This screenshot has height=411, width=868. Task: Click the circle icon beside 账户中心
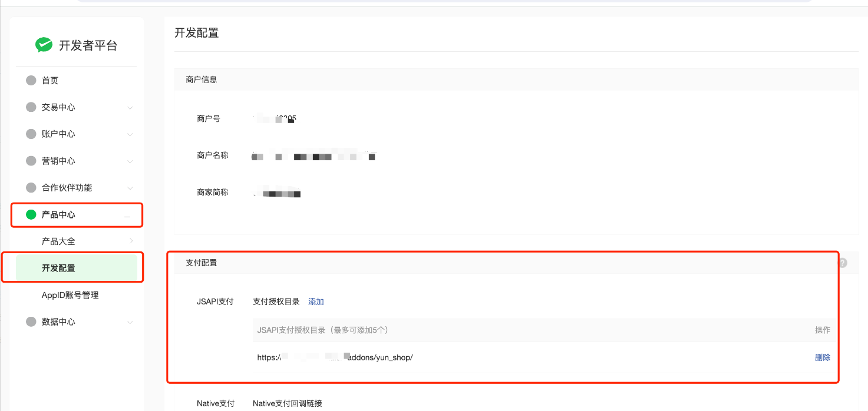coord(31,134)
